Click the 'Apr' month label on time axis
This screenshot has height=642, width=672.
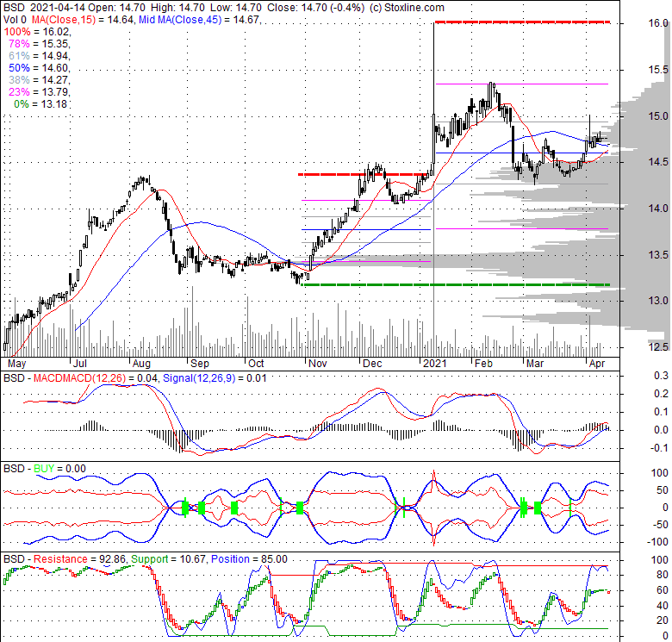(597, 364)
